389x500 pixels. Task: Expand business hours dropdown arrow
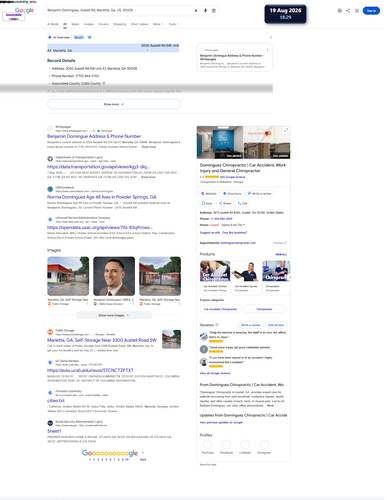[244, 225]
